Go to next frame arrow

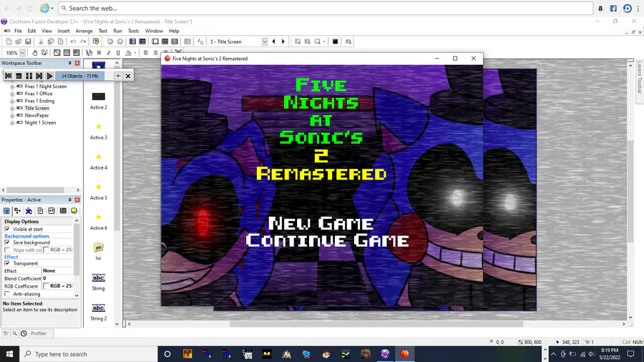(283, 41)
